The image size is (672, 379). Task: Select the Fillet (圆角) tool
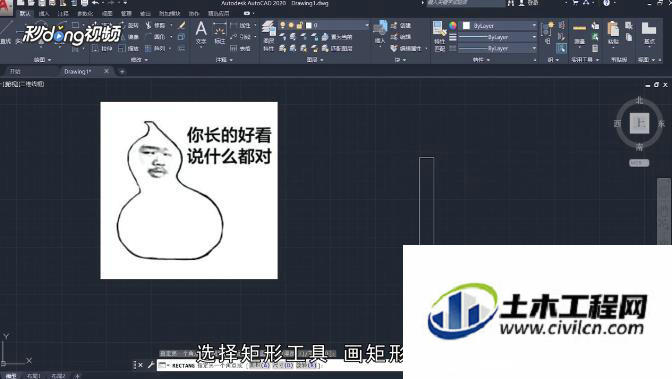156,37
